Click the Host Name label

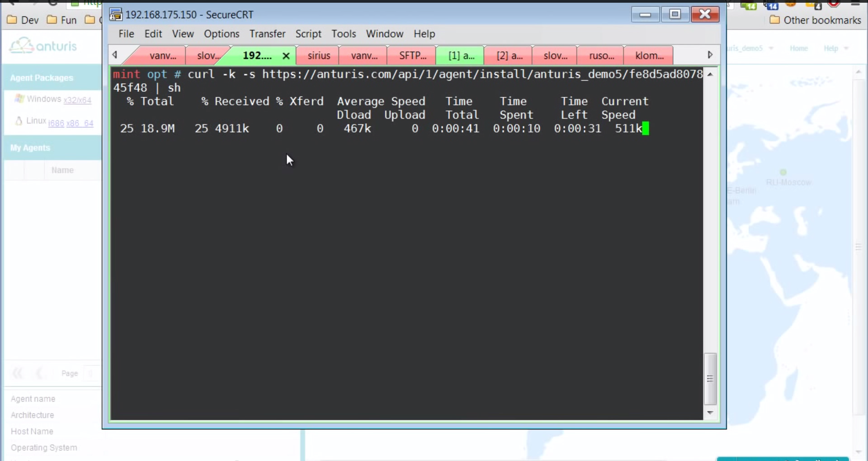click(32, 431)
